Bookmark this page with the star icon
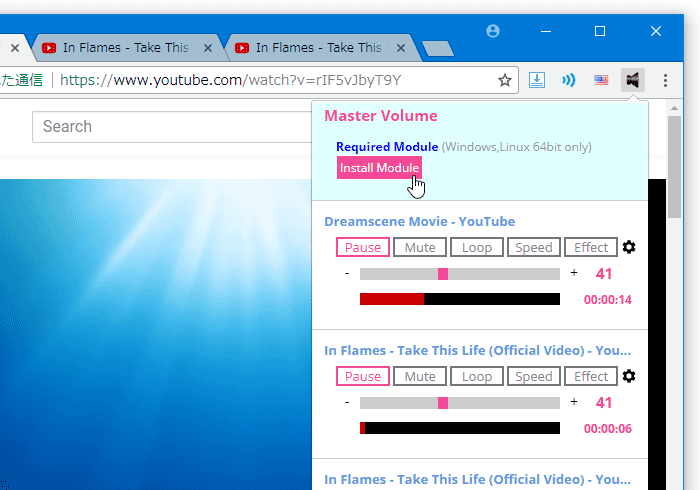The width and height of the screenshot is (700, 490). [x=505, y=80]
